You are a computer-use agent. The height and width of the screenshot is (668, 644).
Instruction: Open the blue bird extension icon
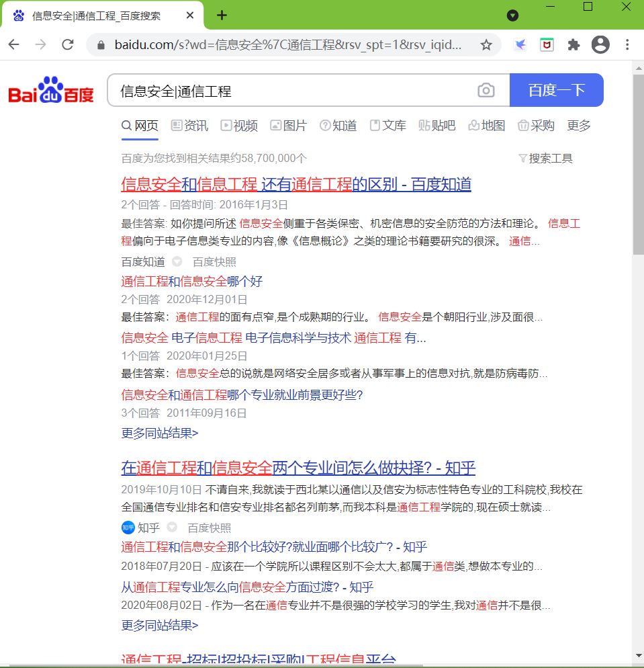pos(520,44)
